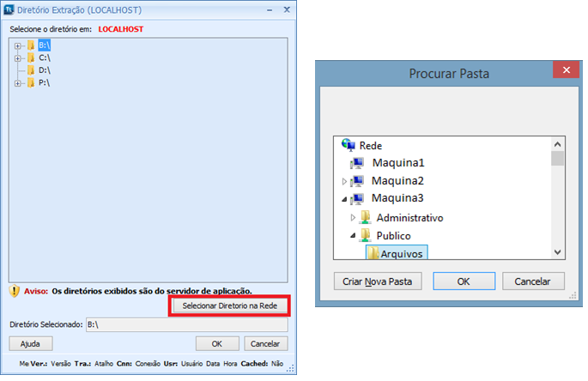
Task: Select Maquina1 in the network tree
Action: click(398, 163)
